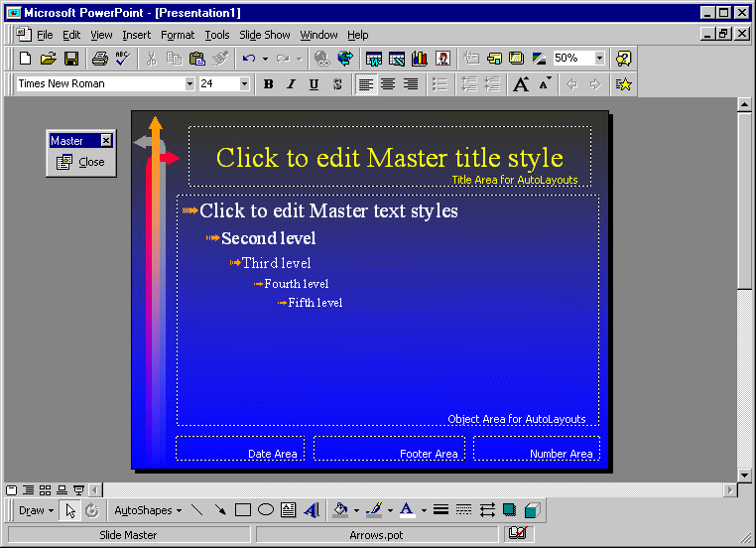Select the Line drawing tool
The image size is (756, 548).
[x=196, y=510]
